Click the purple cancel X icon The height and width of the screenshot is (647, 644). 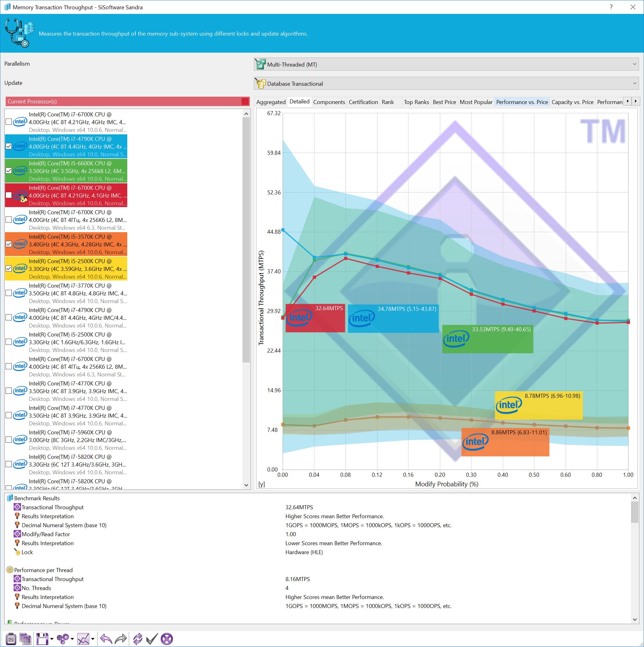click(167, 639)
